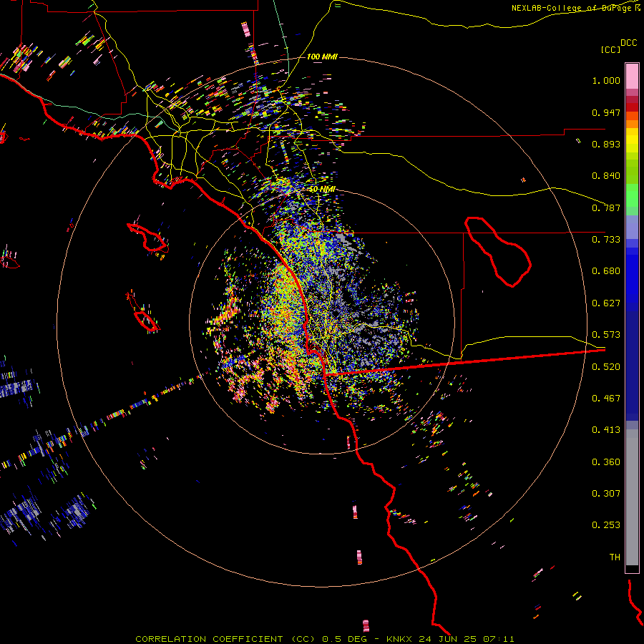Select the 0.787 scale value
644x644 pixels.
click(606, 208)
